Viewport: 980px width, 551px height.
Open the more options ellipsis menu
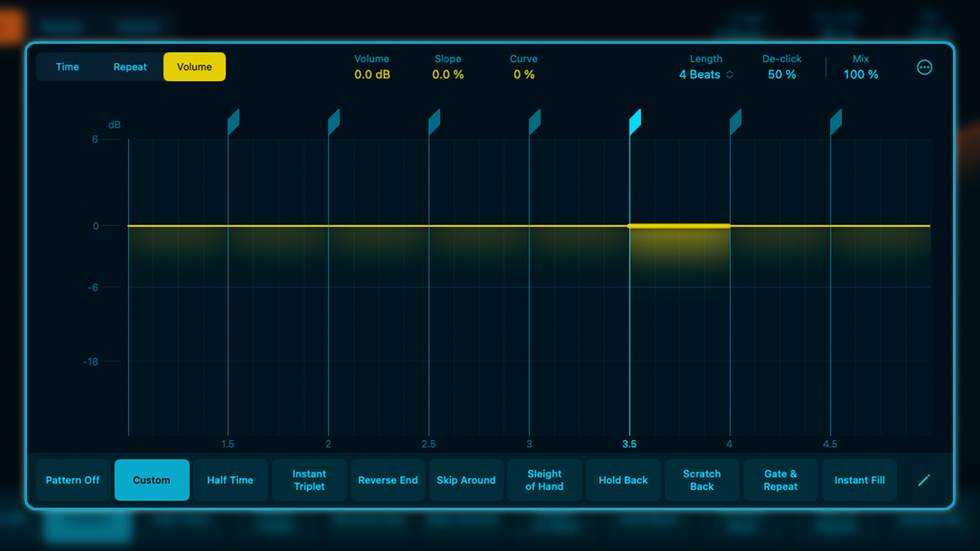[924, 67]
